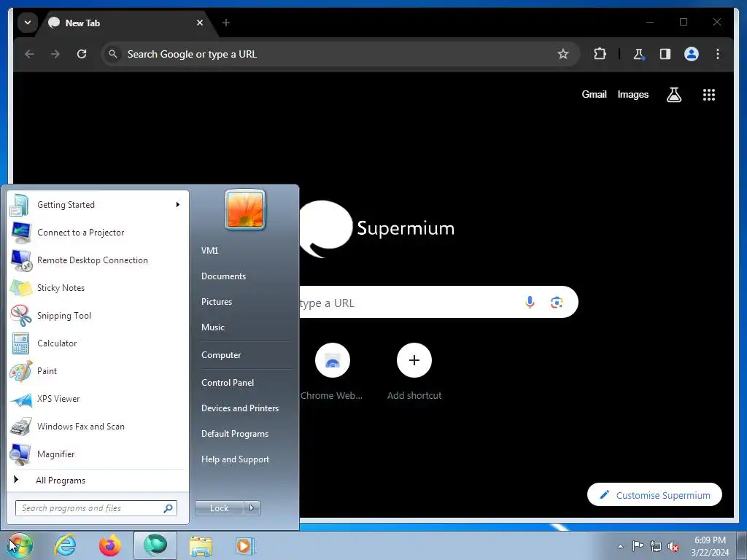Open Music from the Start menu
The width and height of the screenshot is (747, 560).
coord(213,327)
